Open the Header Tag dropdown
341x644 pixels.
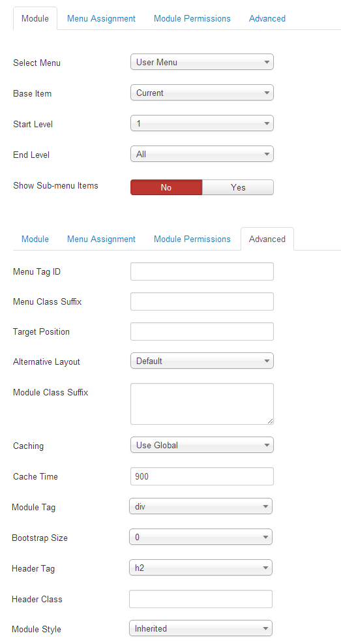click(x=201, y=568)
